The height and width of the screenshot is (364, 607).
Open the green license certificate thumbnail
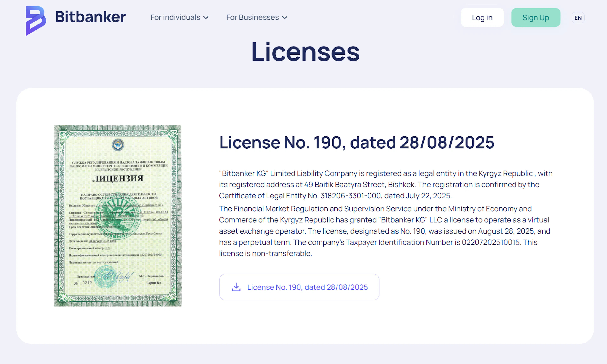pos(117,216)
